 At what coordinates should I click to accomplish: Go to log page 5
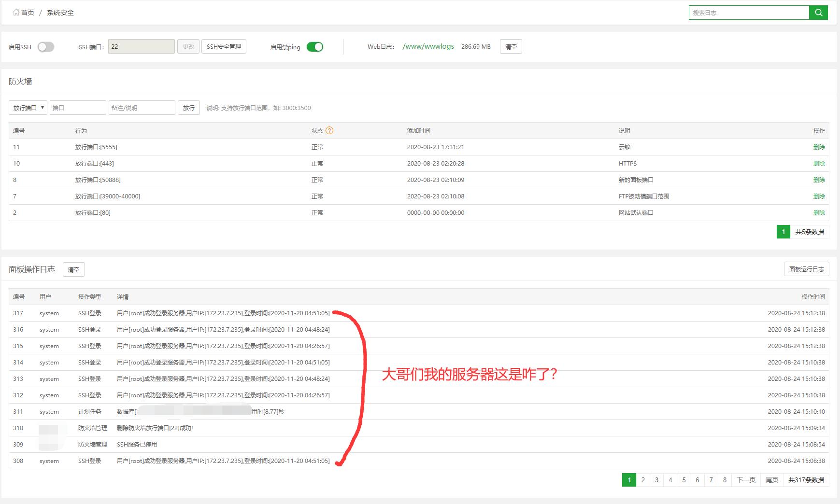click(684, 479)
